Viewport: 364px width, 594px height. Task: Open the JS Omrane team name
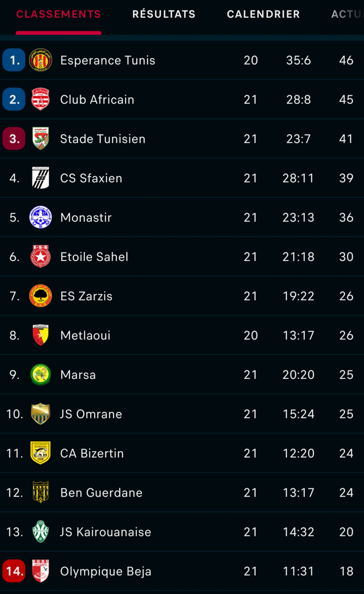tap(91, 414)
